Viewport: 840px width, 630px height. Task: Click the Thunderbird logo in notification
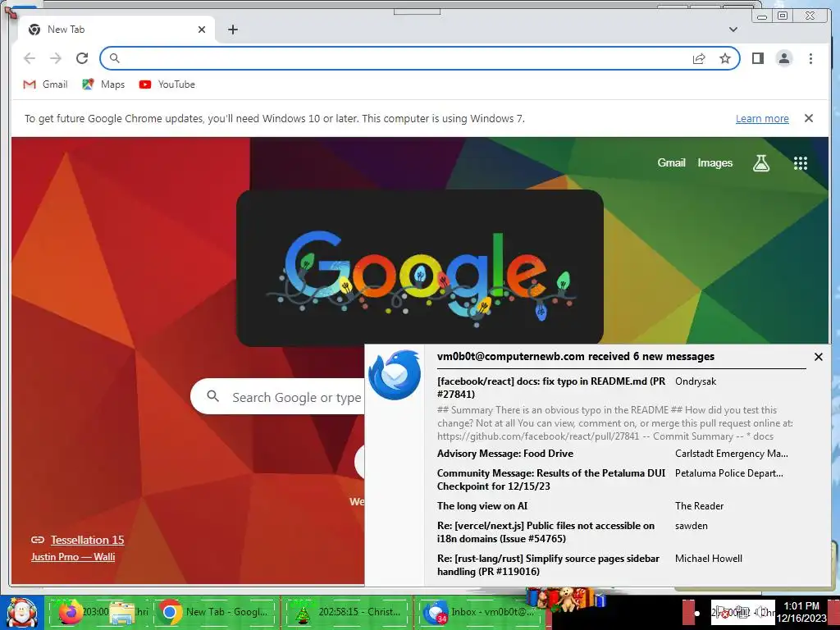tap(395, 375)
